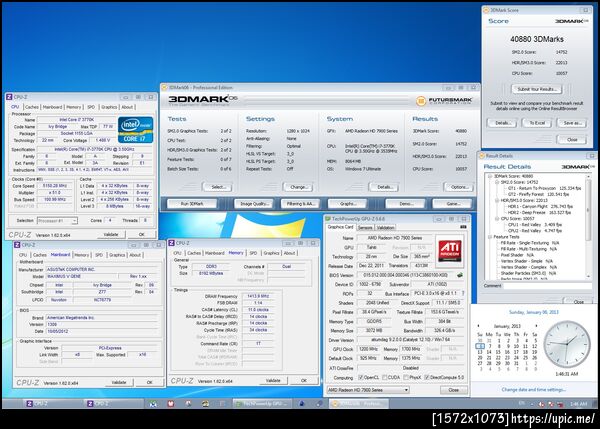Toggle the CUDA checkbox in GPU-Z
Image resolution: width=600 pixels, height=429 pixels.
(385, 377)
